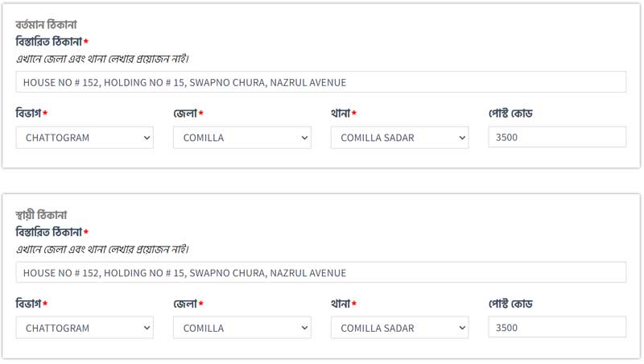Open the permanent address জেলা dropdown
This screenshot has height=364, width=644.
tap(242, 328)
